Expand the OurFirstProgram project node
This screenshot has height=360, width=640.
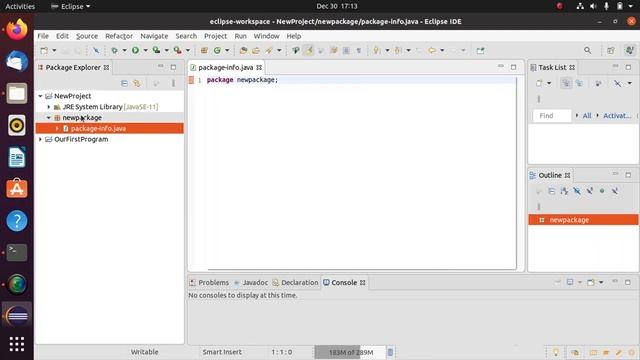pos(40,139)
